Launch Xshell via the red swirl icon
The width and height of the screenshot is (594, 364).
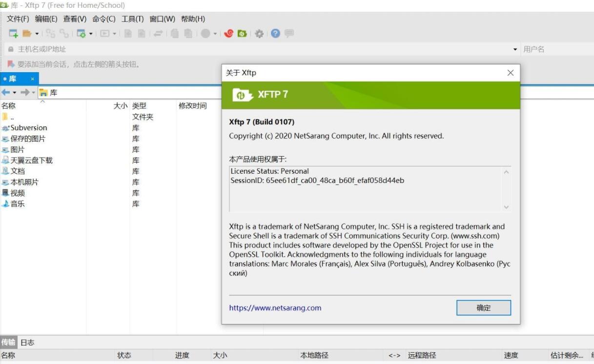(228, 34)
